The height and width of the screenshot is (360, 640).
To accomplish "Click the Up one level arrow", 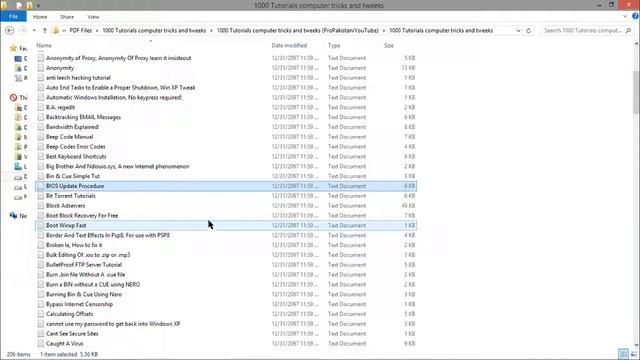I will tap(44, 31).
